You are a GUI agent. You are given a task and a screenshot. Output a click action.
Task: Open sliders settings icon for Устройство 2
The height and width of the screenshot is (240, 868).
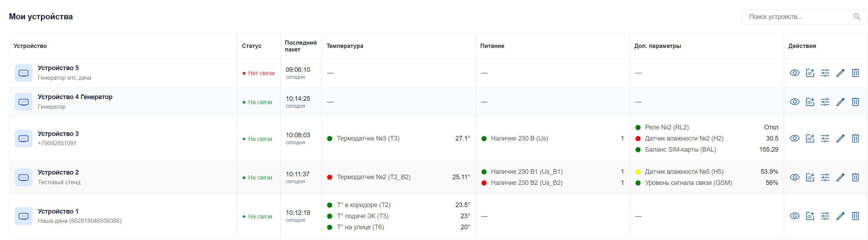pyautogui.click(x=825, y=177)
